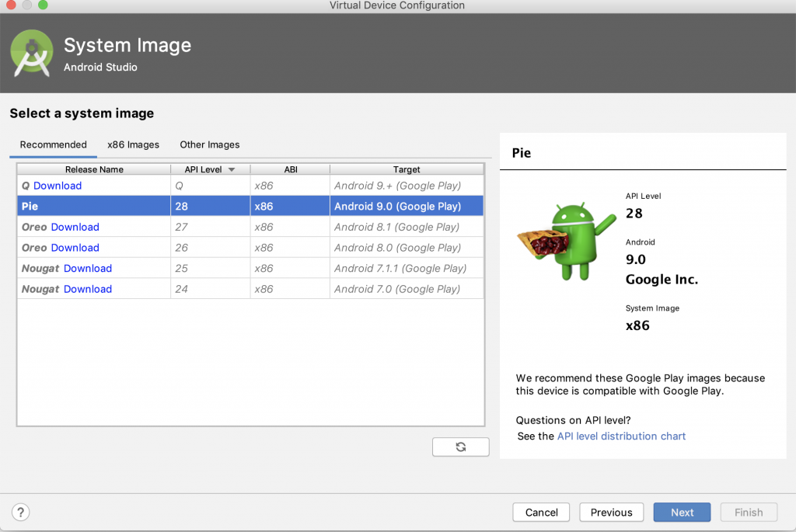Image resolution: width=796 pixels, height=532 pixels.
Task: Cancel the virtual device configuration
Action: (x=541, y=513)
